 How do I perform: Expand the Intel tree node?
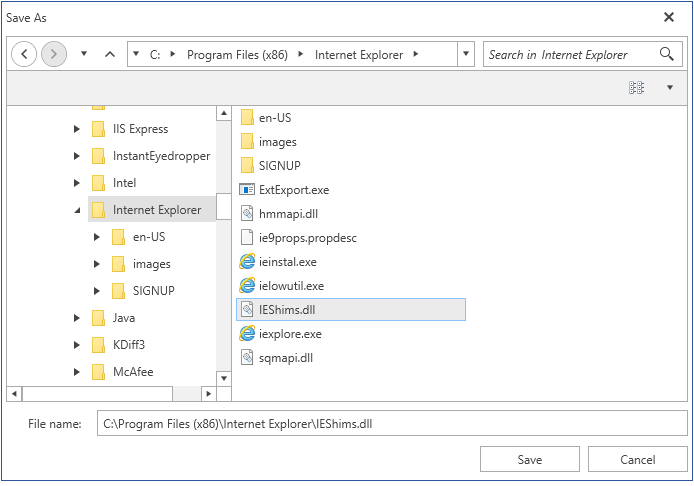point(77,183)
